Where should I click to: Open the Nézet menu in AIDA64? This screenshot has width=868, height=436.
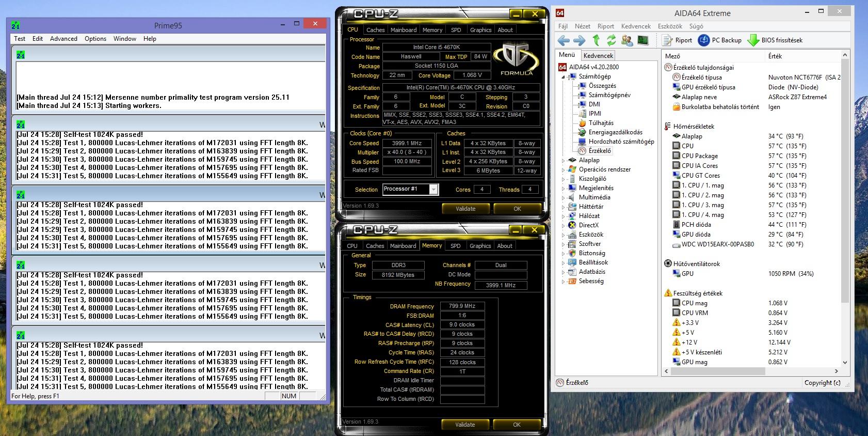pyautogui.click(x=583, y=26)
